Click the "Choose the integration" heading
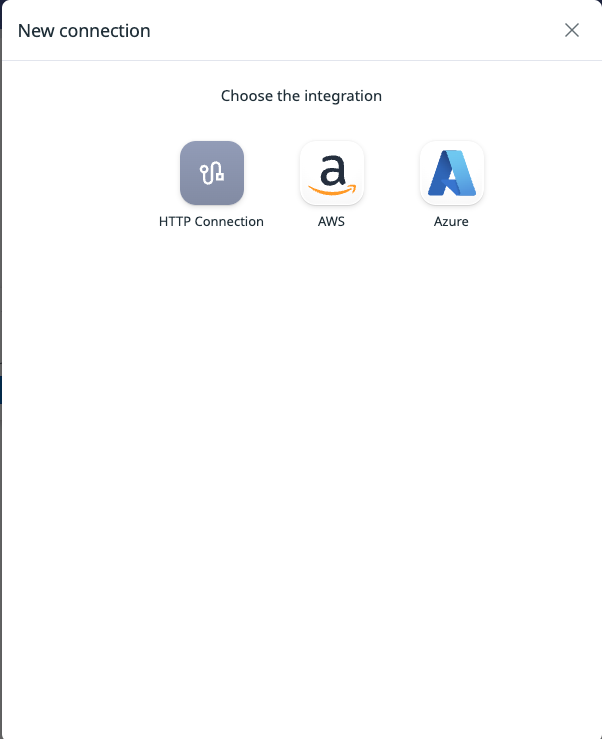 (x=301, y=96)
